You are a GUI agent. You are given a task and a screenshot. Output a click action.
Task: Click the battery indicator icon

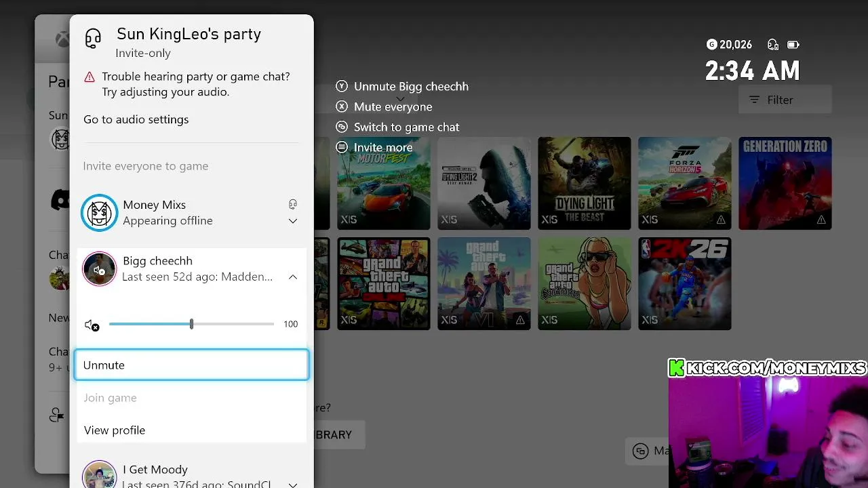tap(793, 45)
